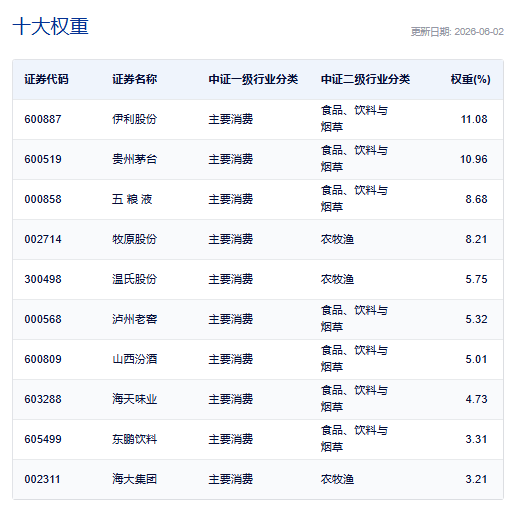Select the 伊利股份 stock name
516x513 pixels.
134,119
